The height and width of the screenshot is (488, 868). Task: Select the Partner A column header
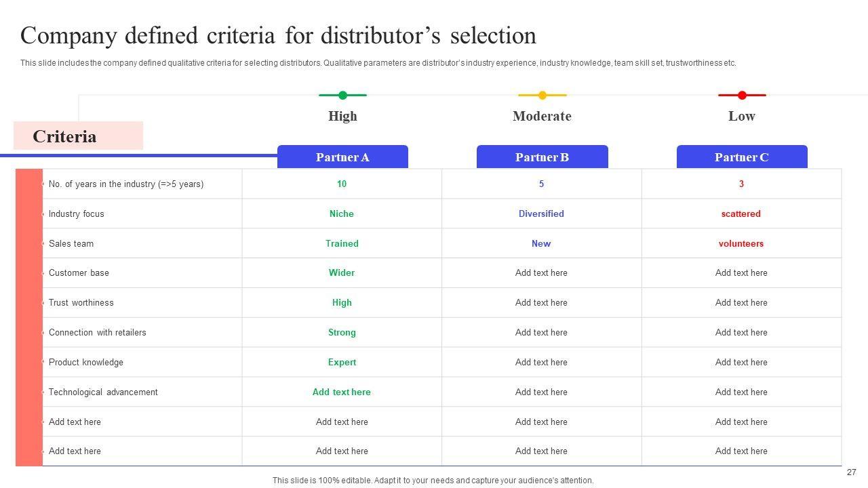(342, 157)
